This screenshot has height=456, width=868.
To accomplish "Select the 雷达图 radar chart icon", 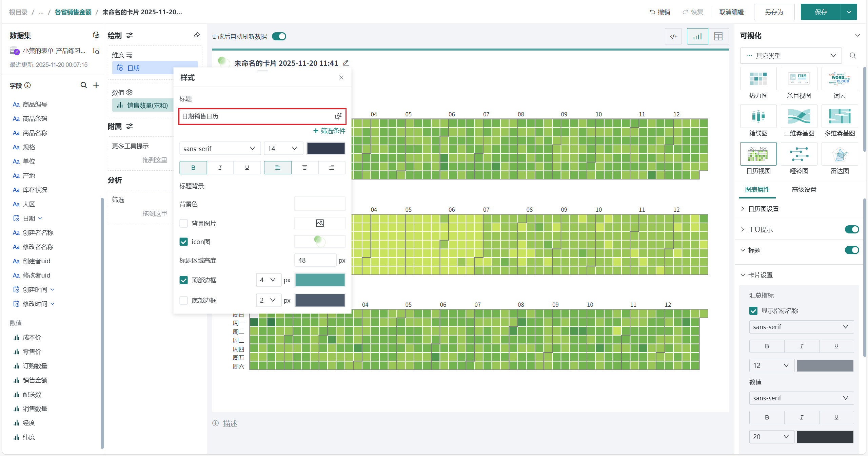I will pos(839,155).
